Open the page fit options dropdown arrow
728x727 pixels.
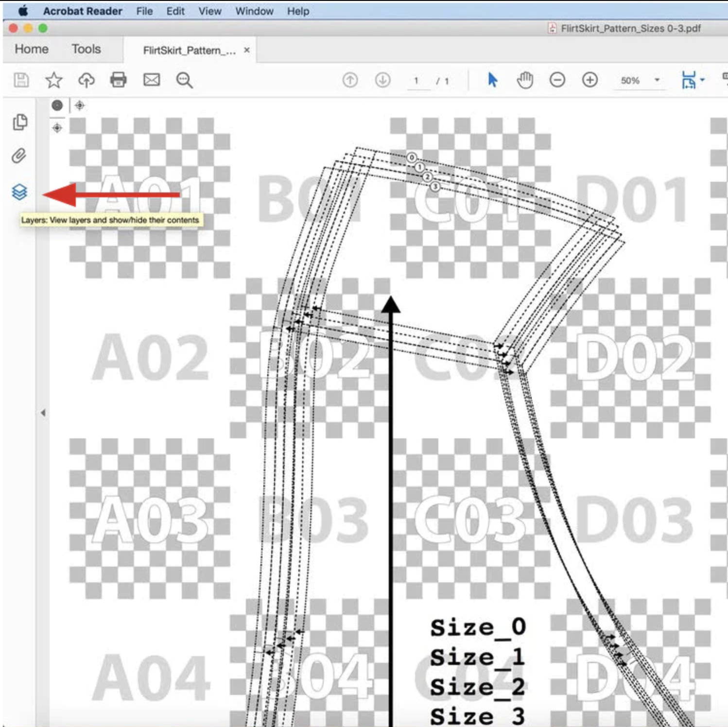point(702,80)
